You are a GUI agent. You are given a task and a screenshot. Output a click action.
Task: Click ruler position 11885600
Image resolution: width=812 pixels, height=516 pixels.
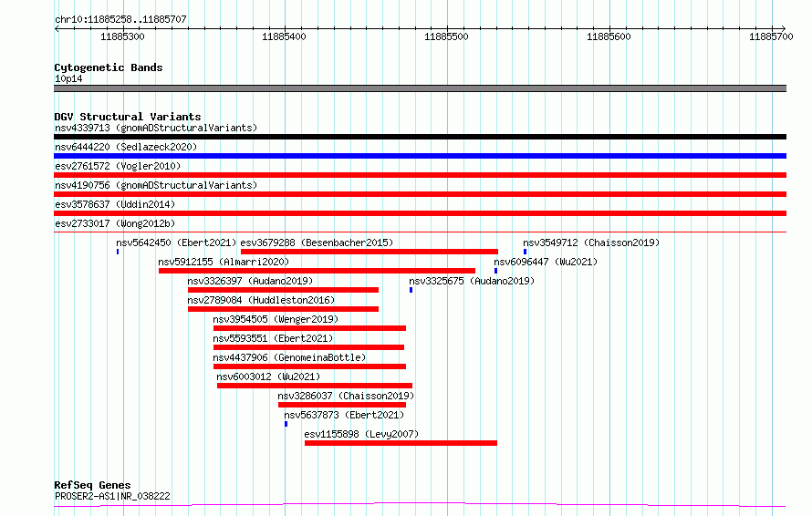tap(609, 36)
